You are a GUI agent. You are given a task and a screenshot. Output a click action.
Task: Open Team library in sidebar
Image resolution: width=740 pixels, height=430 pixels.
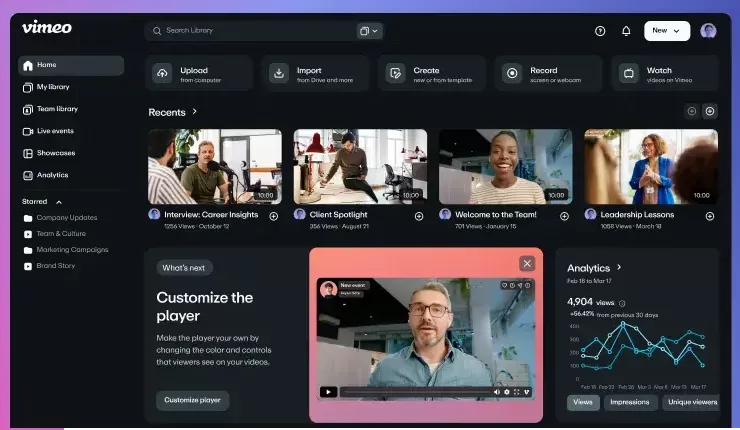57,109
